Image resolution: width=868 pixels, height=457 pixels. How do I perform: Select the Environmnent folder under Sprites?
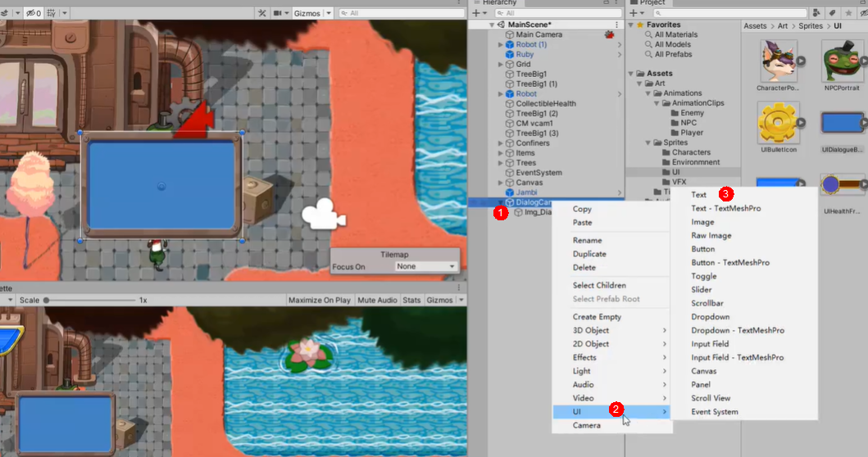point(696,162)
